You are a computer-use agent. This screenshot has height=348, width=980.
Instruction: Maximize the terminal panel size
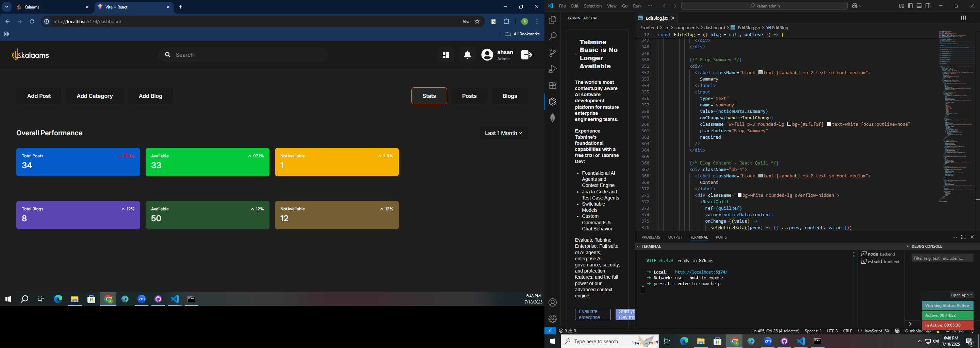(963, 237)
